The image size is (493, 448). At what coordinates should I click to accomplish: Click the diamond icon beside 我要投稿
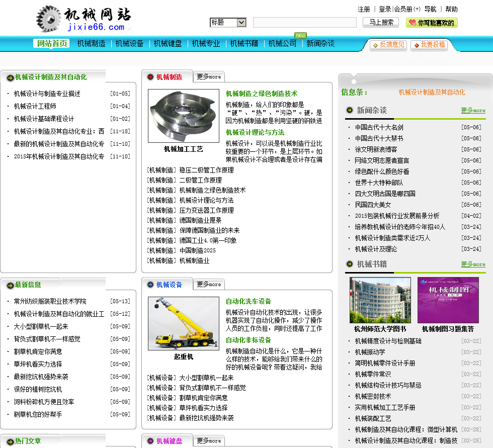point(416,45)
